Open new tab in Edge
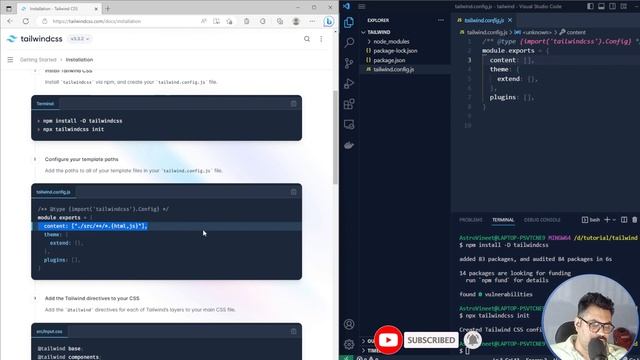 pos(108,8)
